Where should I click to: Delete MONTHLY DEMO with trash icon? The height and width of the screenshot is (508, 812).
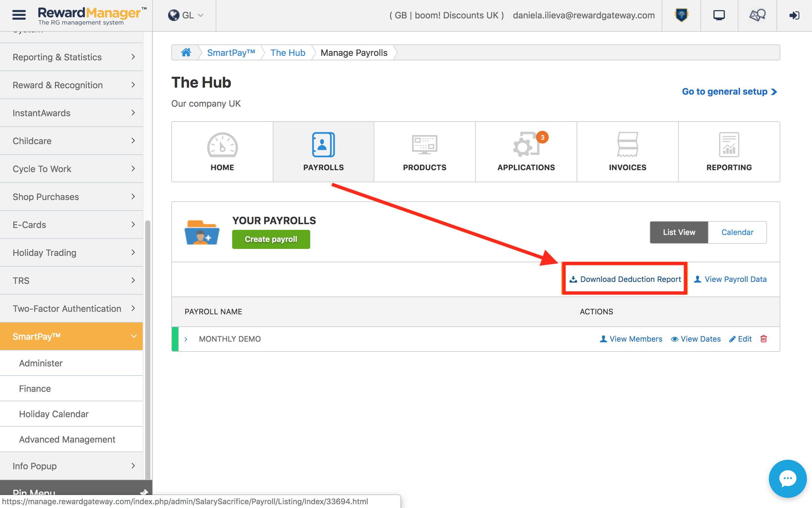764,339
